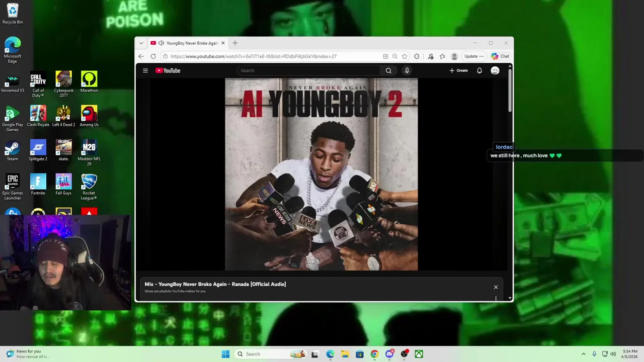Screen dimensions: 644x362
Task: Open Google Chrome from the taskbar
Action: coord(374,354)
